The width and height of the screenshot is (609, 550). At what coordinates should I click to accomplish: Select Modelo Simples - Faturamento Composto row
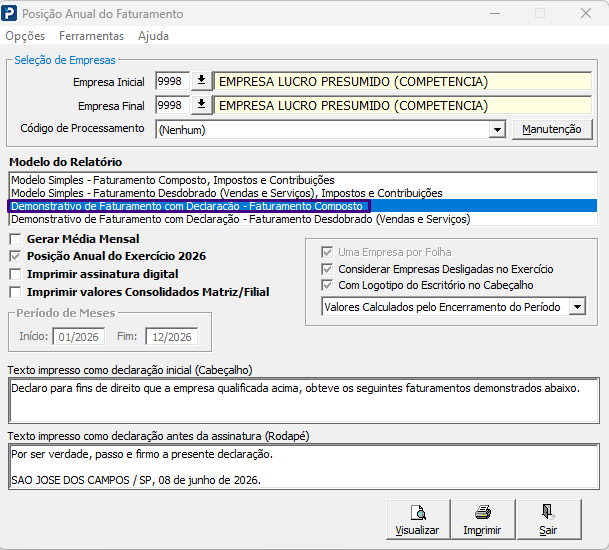pos(303,180)
